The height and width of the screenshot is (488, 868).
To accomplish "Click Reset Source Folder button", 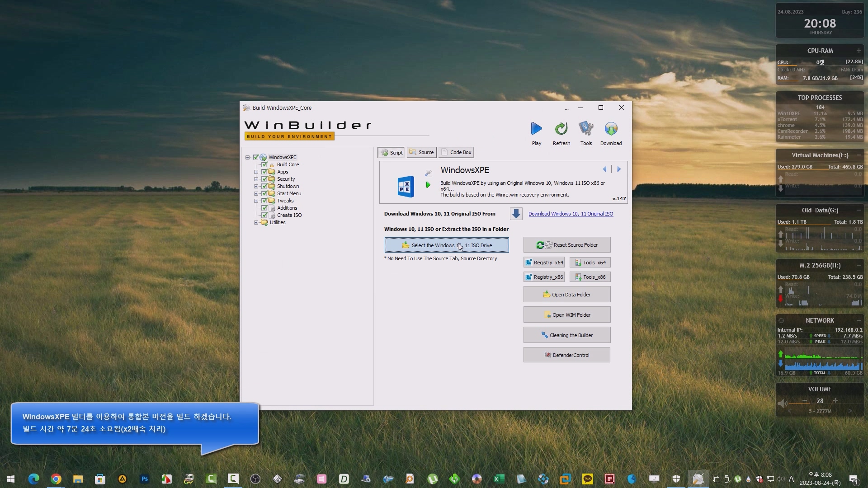I will [x=567, y=245].
